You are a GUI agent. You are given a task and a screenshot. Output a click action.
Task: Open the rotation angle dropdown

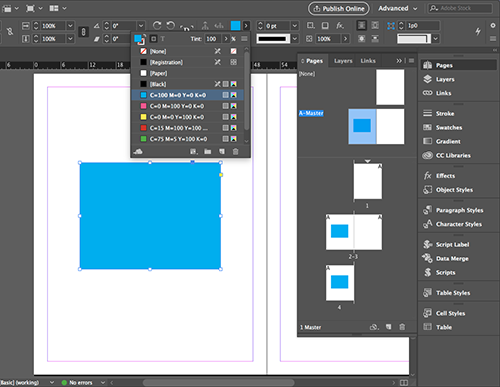click(141, 26)
